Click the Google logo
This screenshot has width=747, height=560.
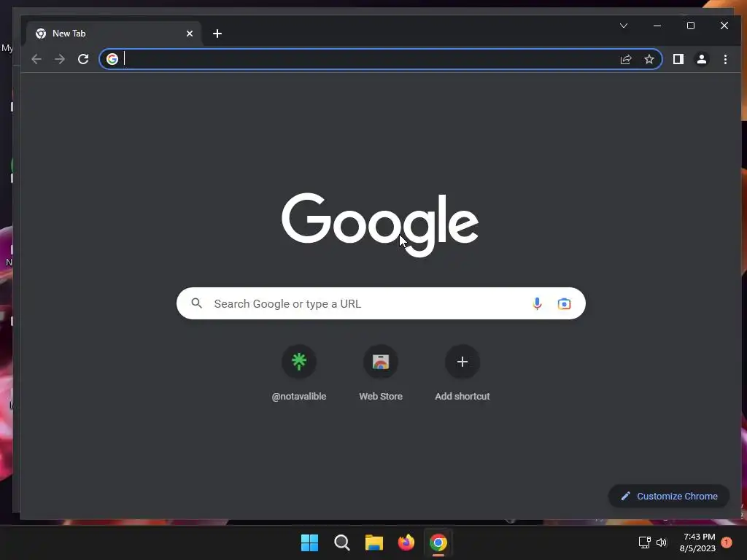coord(380,225)
